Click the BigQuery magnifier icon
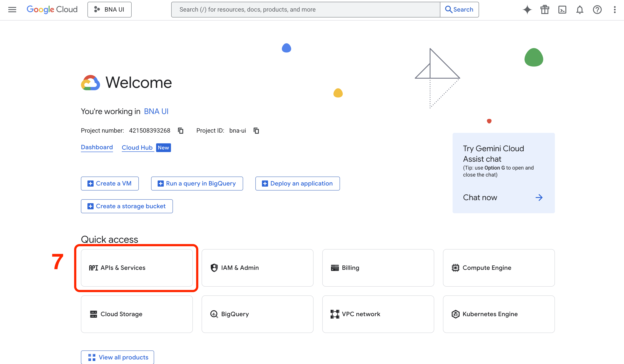The width and height of the screenshot is (624, 364). point(214,314)
